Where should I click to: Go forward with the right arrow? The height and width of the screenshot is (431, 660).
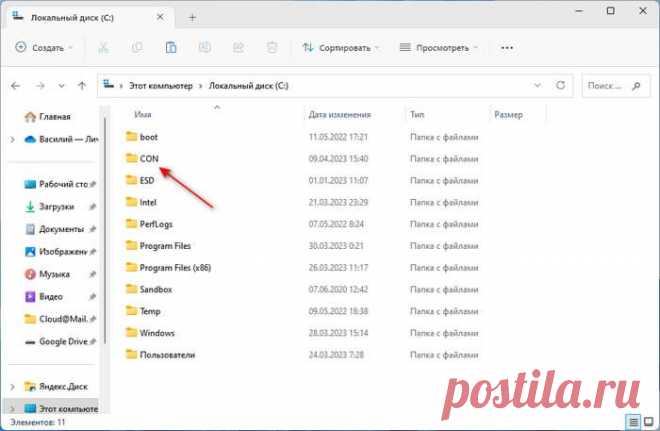[40, 86]
